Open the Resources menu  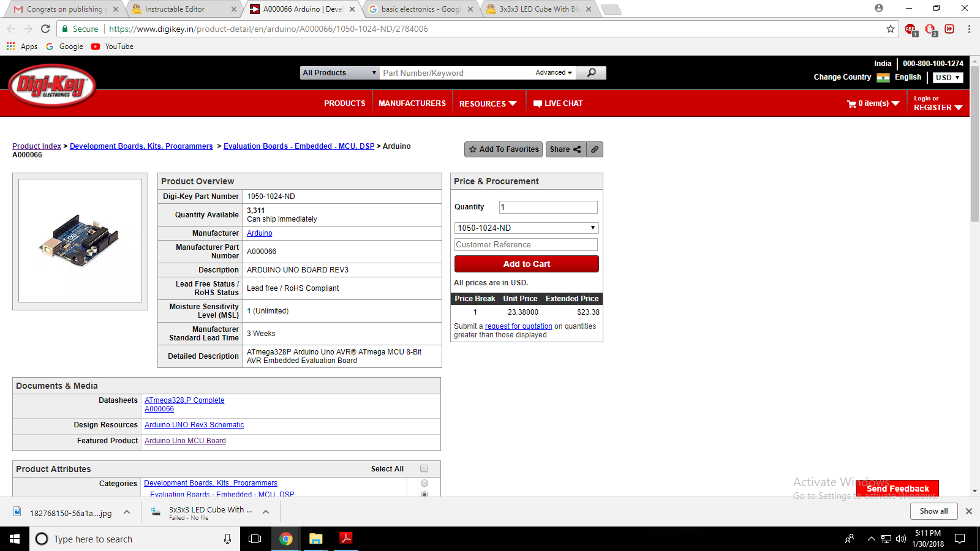[488, 103]
